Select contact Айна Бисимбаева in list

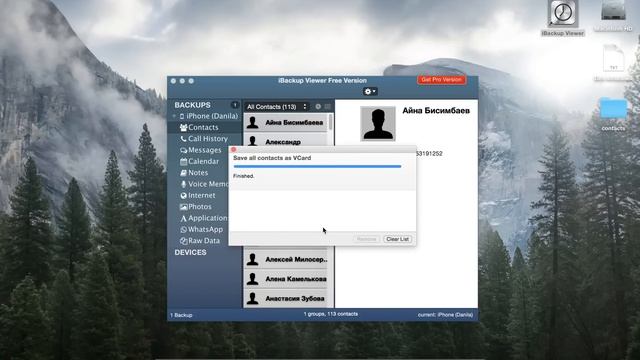tap(286, 122)
